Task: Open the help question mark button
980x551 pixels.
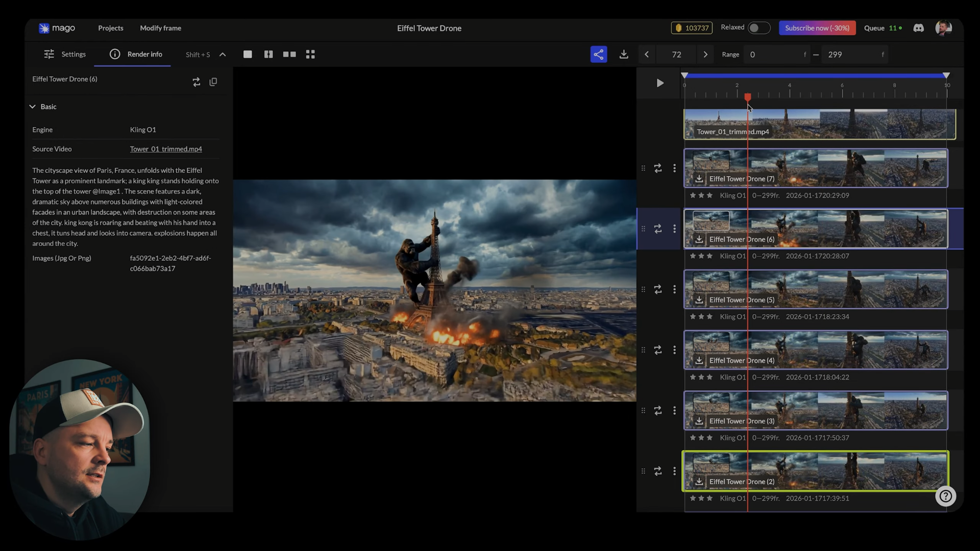Action: 946,496
